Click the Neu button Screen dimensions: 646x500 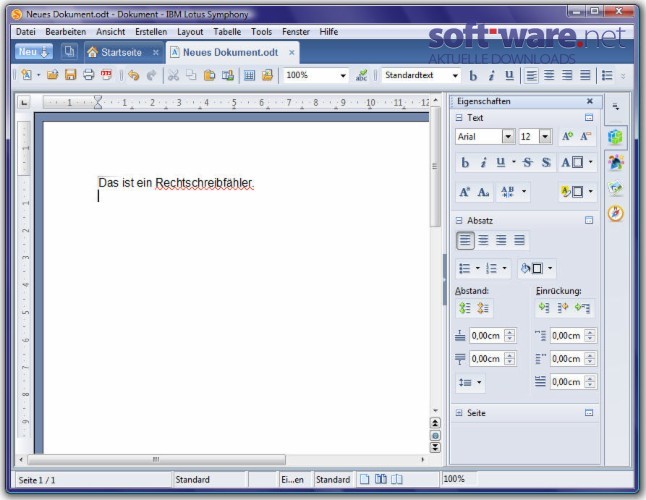click(x=34, y=52)
